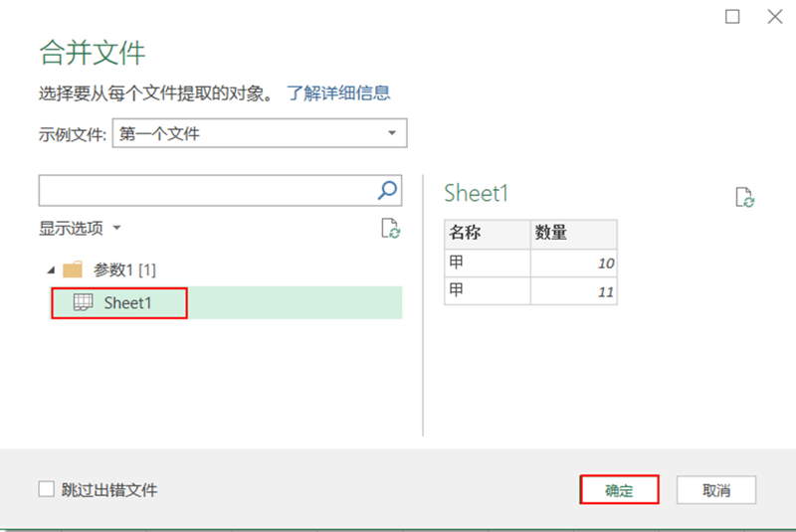Enable the 跳过出错文件 checkbox

(x=46, y=489)
